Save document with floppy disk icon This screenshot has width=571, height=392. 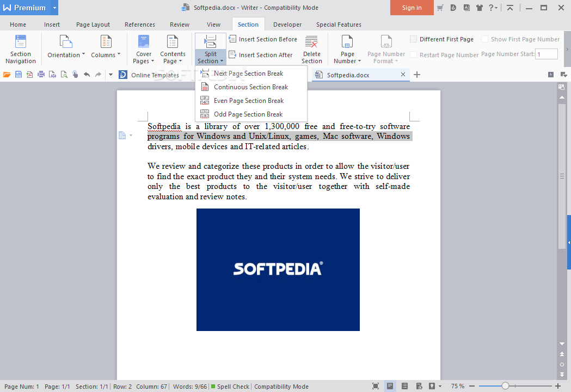[x=18, y=75]
